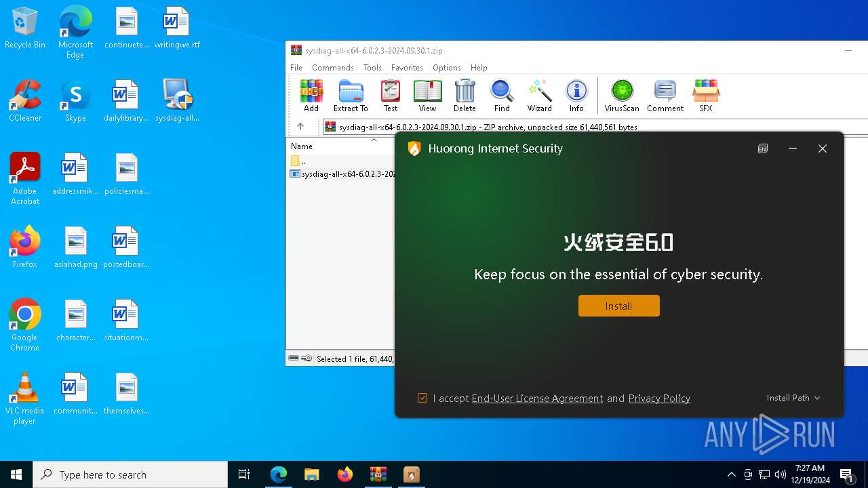Open Firefox from the taskbar

pyautogui.click(x=345, y=474)
